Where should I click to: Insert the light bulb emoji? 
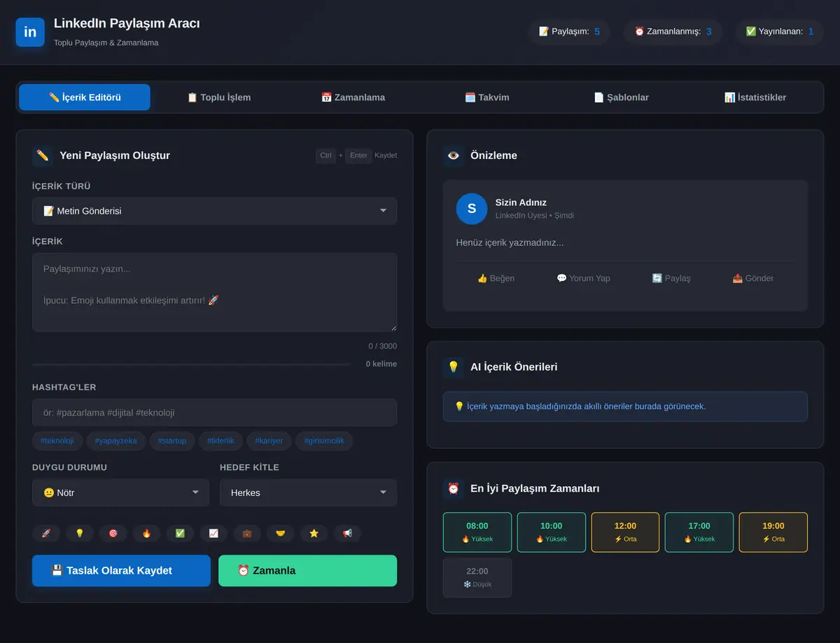80,533
